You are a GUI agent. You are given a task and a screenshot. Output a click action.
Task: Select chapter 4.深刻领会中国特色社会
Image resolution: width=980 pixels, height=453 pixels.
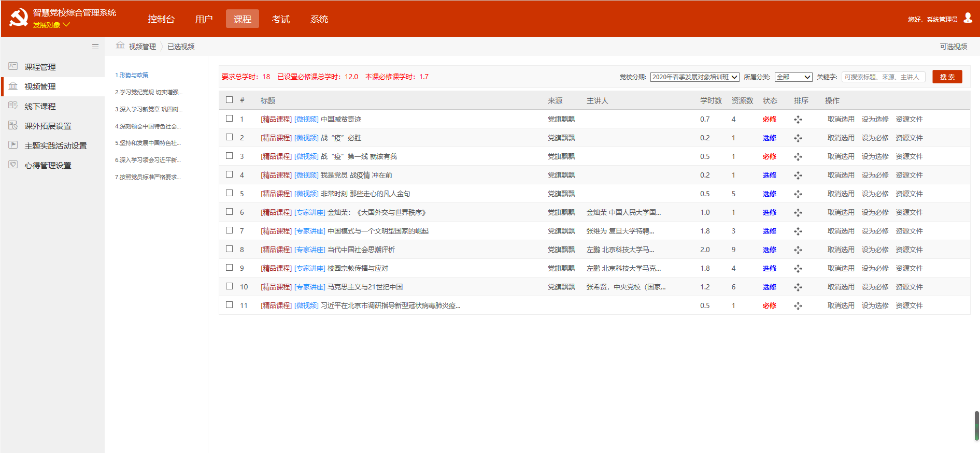148,126
